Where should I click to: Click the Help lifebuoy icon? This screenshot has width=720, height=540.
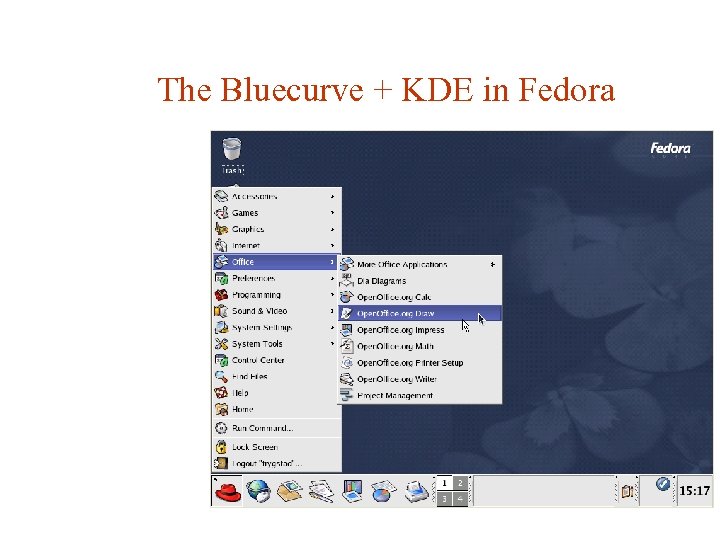[x=221, y=393]
